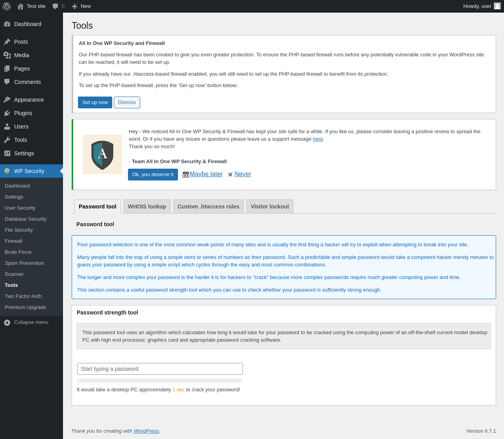Viewport: 504px width, 439px height.
Task: Click the Settings sliders icon
Action: 7,153
